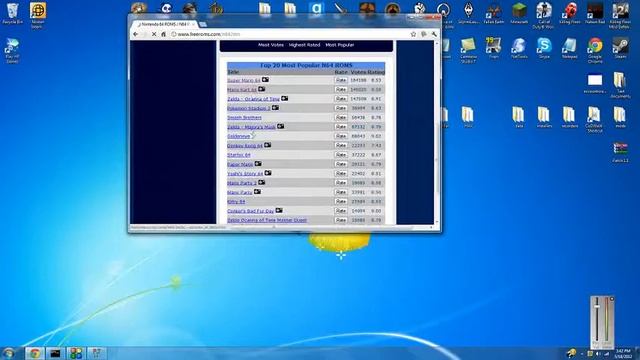Open the Mario Kart 64 ROM link

[x=242, y=89]
